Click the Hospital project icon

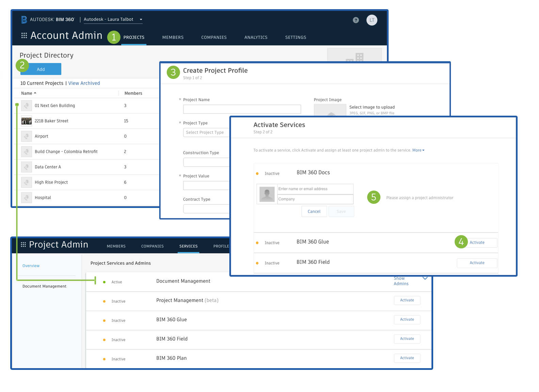coord(27,197)
